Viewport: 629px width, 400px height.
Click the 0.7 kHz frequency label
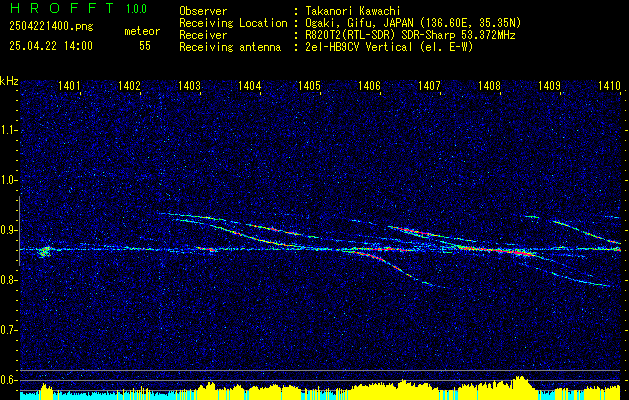tap(8, 331)
